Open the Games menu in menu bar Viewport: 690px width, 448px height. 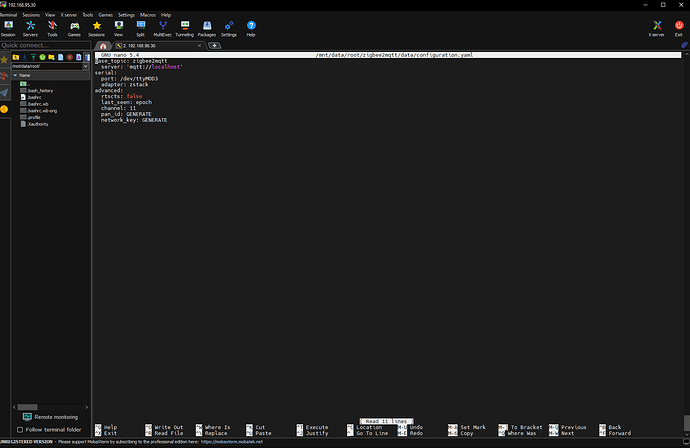pyautogui.click(x=106, y=15)
